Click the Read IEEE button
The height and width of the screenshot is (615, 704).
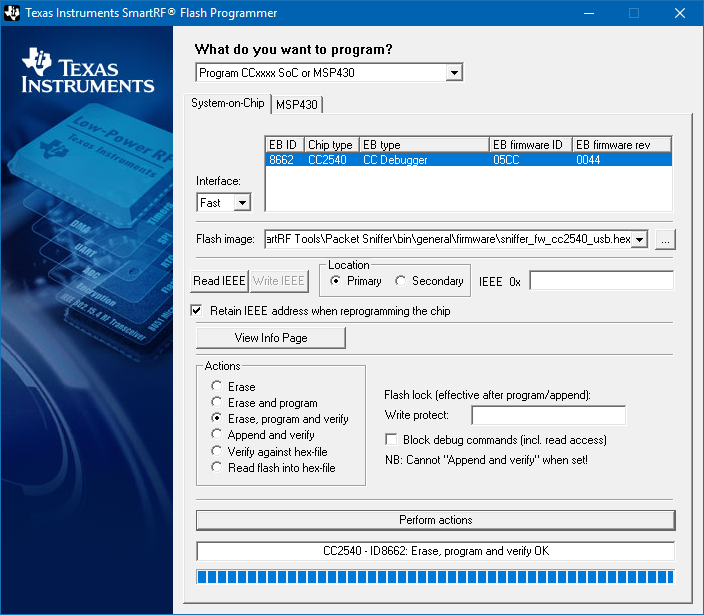219,281
